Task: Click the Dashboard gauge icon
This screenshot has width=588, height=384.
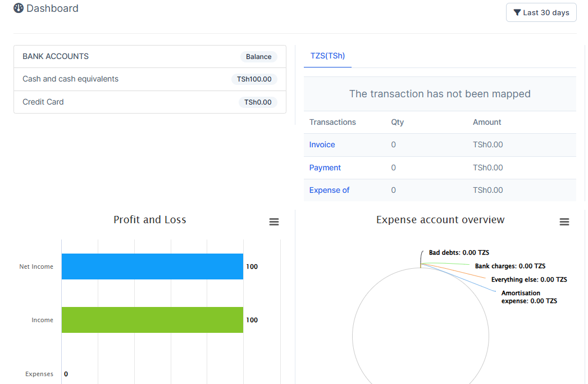Action: tap(19, 8)
